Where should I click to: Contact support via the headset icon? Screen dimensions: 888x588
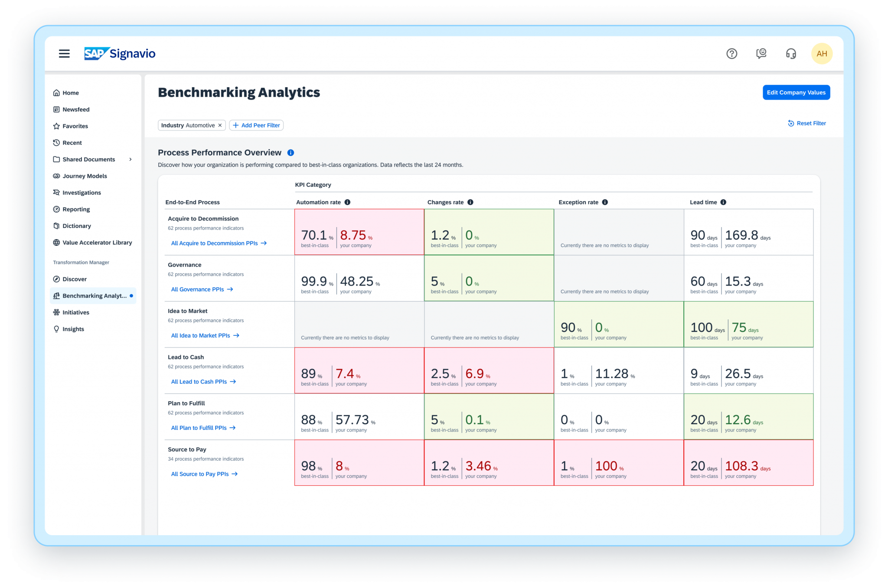(791, 53)
